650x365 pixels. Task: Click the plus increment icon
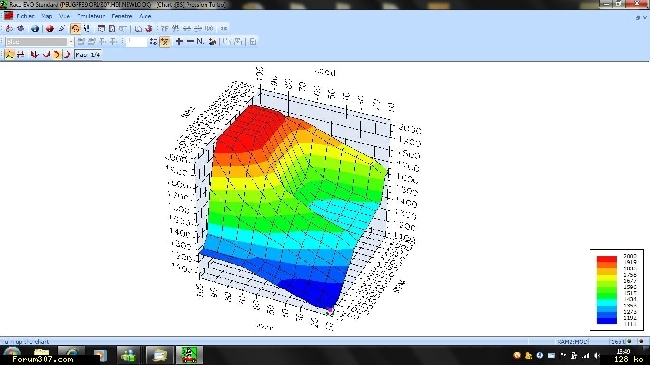(179, 41)
